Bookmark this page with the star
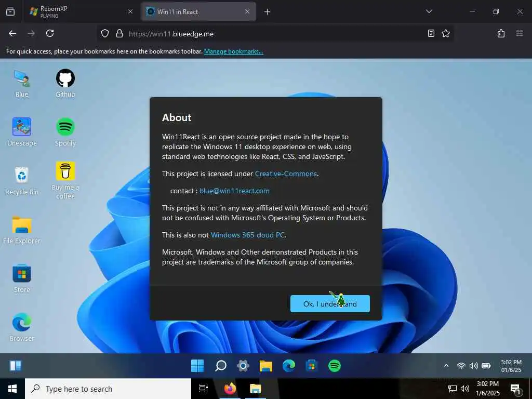The width and height of the screenshot is (532, 399). [x=445, y=34]
